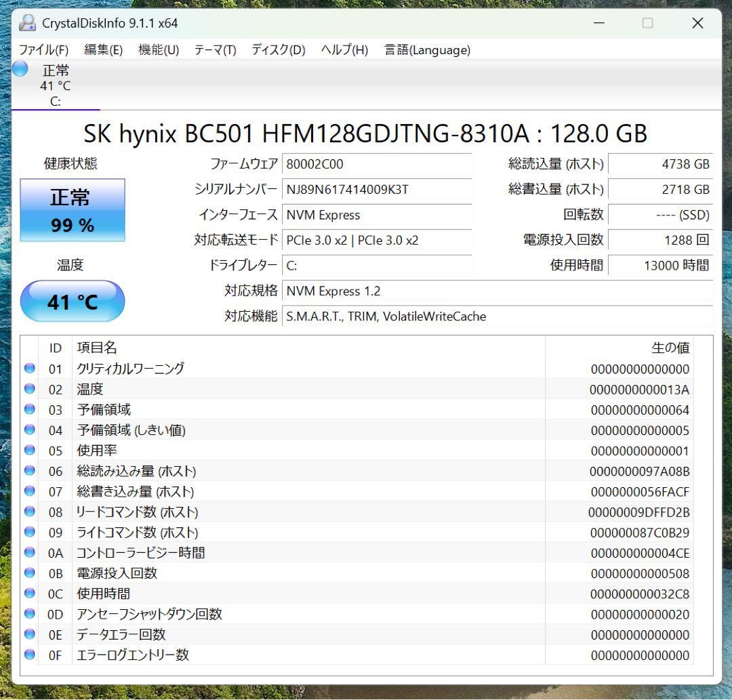Click the status light next to 電源投入回数 0B
The width and height of the screenshot is (732, 700).
click(29, 573)
